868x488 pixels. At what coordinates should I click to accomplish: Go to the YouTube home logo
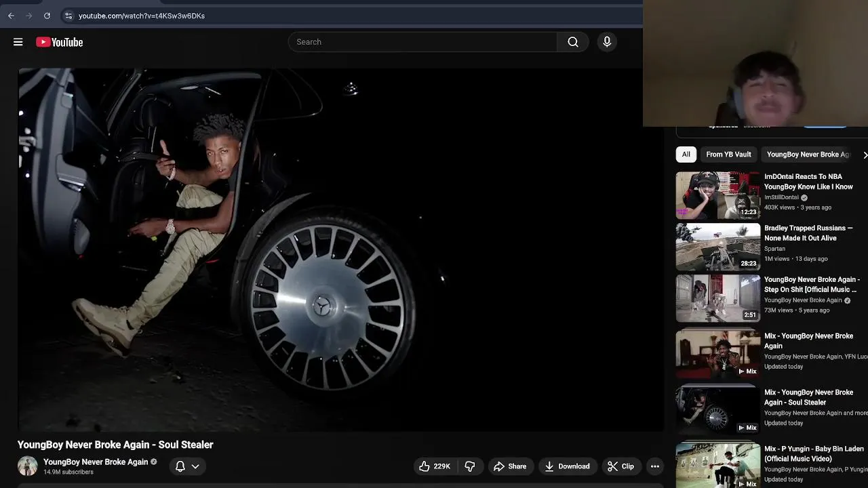coord(60,42)
